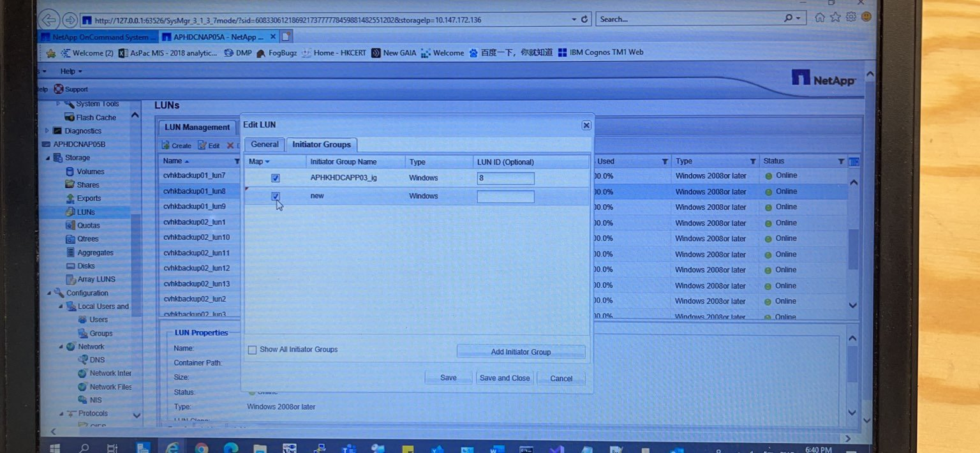
Task: Cancel the Edit LUN dialog
Action: pyautogui.click(x=561, y=378)
